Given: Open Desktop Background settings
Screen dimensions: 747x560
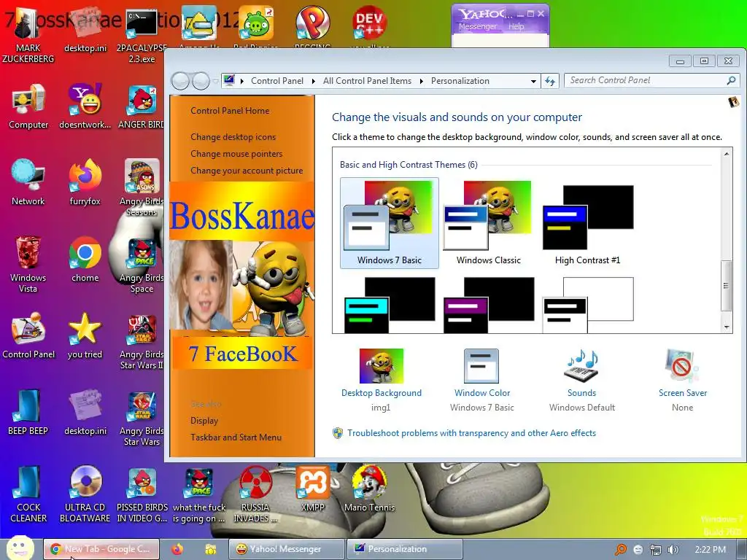Looking at the screenshot, I should pos(381,379).
